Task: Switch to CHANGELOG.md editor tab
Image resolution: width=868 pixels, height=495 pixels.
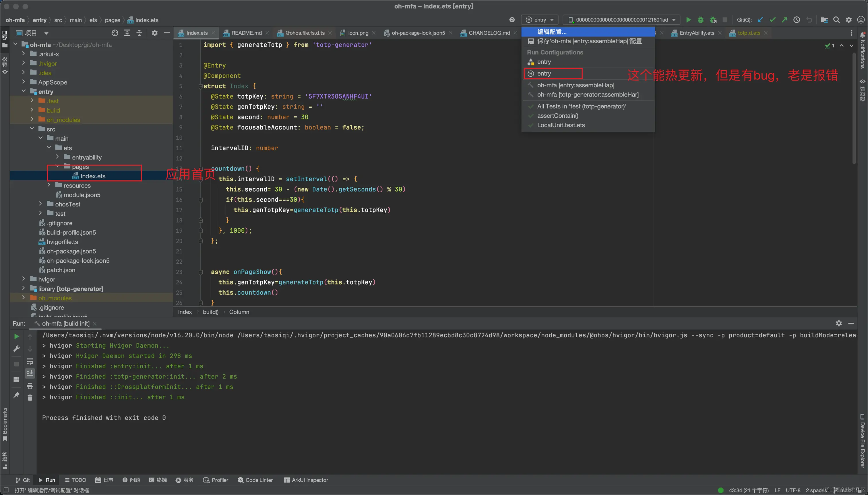Action: point(489,33)
